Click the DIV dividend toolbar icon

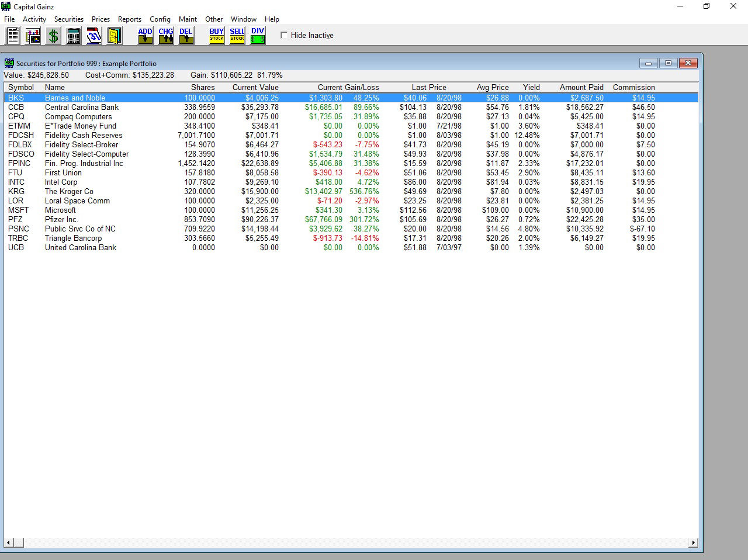click(257, 36)
